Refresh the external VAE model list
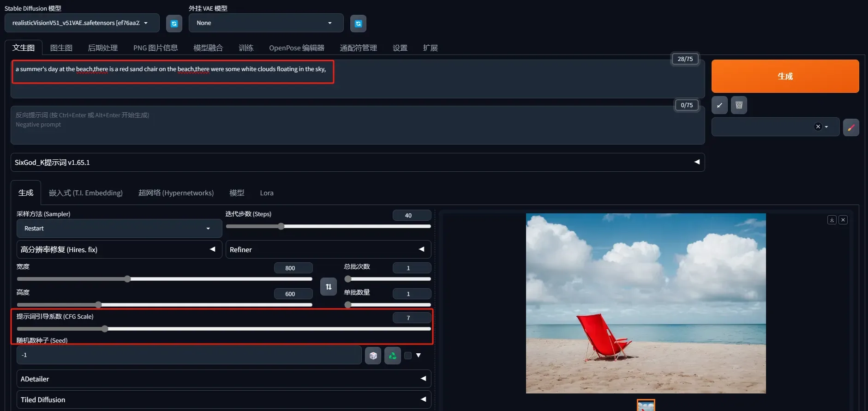The height and width of the screenshot is (411, 868). [358, 24]
